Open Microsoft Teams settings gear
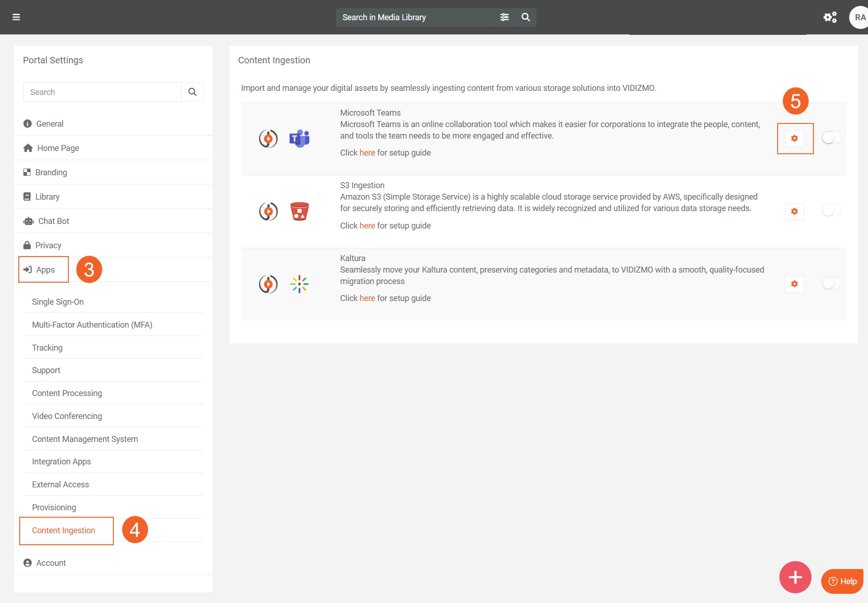 [795, 139]
